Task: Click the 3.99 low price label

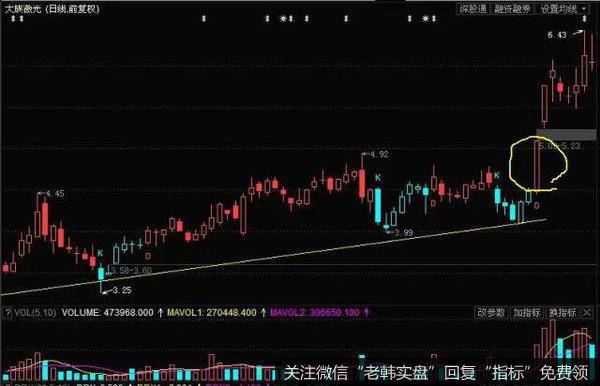Action: click(403, 233)
